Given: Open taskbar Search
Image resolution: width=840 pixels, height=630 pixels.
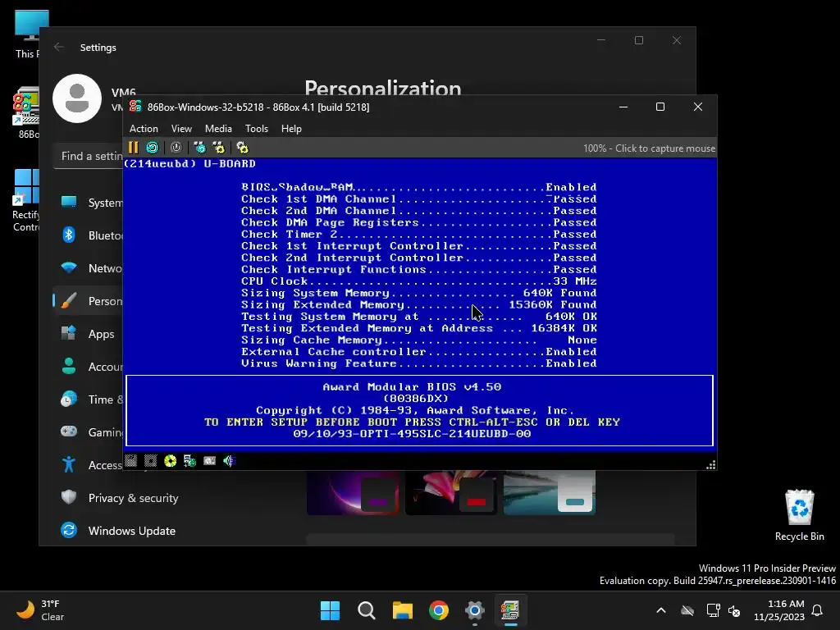Looking at the screenshot, I should click(x=367, y=610).
